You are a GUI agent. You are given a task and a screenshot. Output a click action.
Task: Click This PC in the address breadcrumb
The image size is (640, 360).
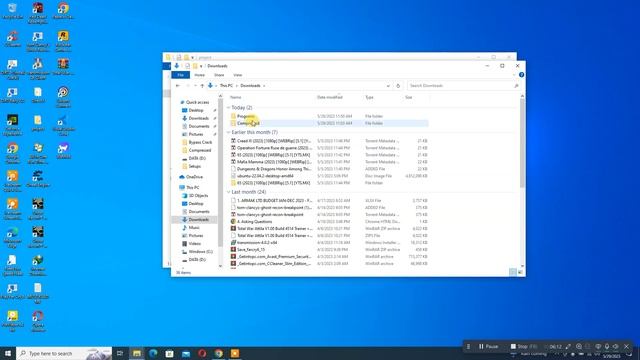(x=226, y=86)
